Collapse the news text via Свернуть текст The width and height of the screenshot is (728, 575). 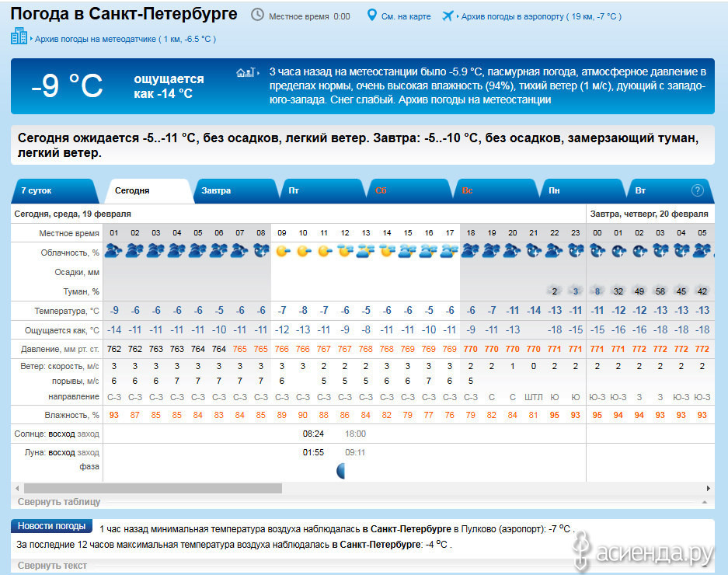click(52, 566)
